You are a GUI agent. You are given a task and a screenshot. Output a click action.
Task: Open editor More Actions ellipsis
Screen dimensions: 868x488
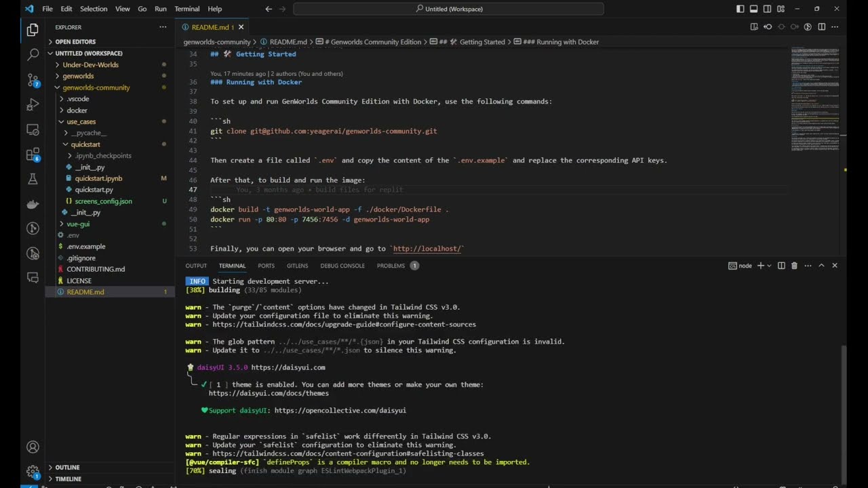835,27
